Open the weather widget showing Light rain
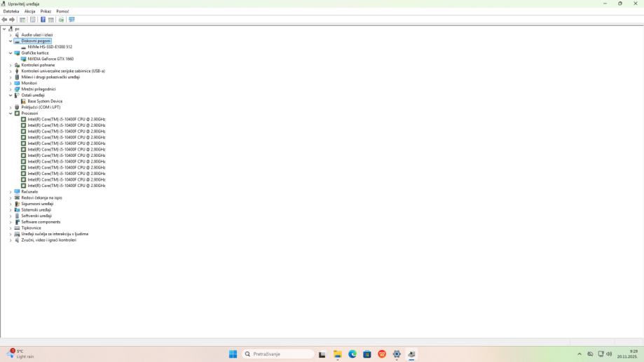The image size is (644, 362). coord(20,354)
